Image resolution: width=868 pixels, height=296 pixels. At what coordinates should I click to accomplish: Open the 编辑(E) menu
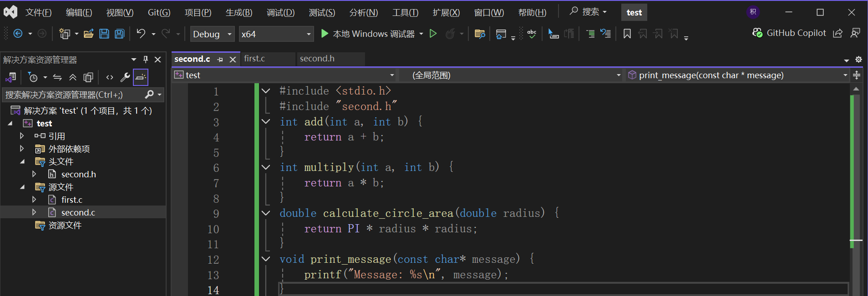tap(79, 13)
